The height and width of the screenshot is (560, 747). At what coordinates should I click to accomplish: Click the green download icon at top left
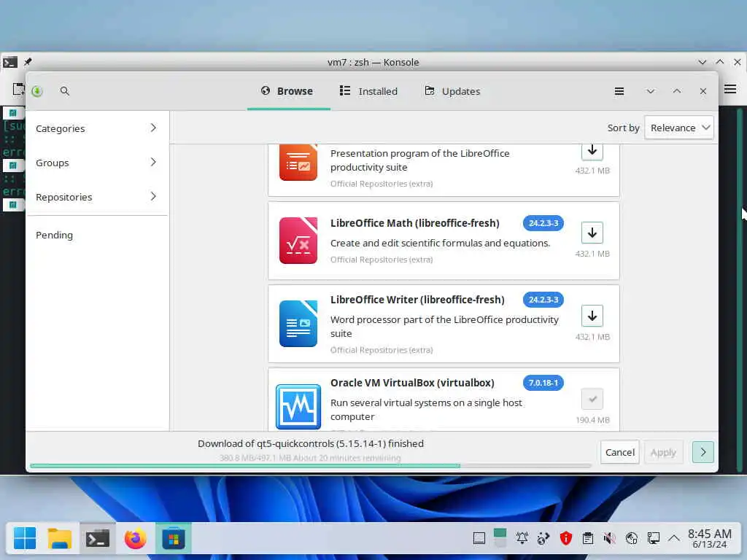[37, 91]
